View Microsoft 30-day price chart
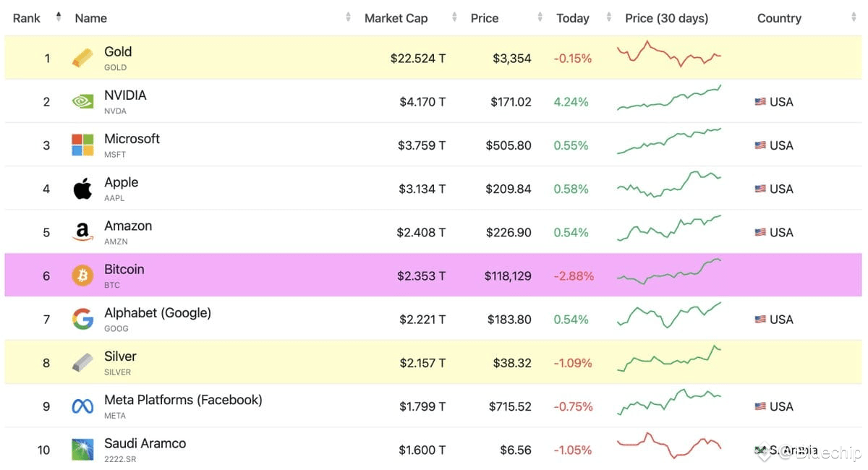The width and height of the screenshot is (868, 470). click(x=669, y=141)
